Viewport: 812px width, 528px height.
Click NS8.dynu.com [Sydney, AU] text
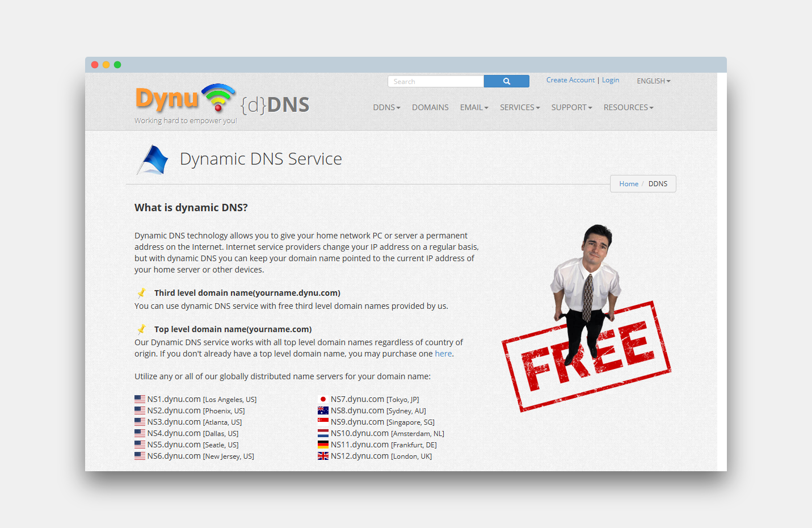378,410
